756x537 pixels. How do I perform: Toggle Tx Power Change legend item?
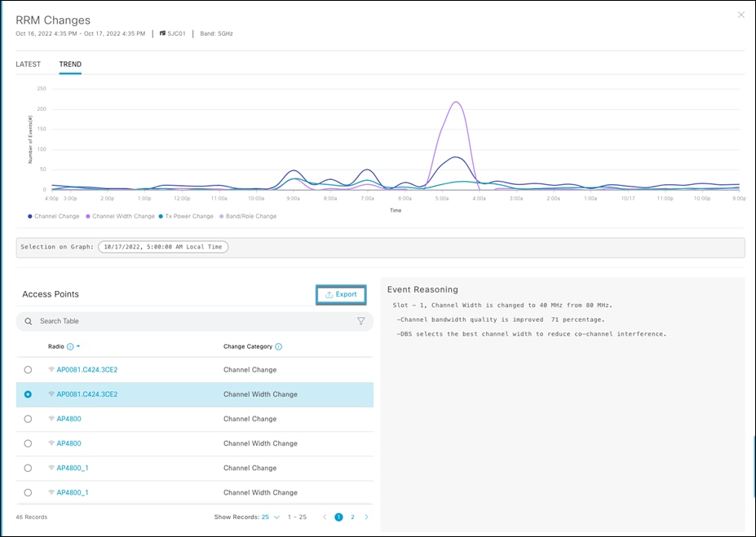(x=186, y=216)
